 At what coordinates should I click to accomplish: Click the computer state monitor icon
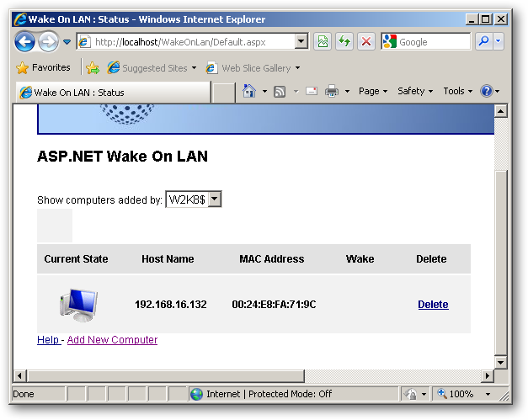click(x=79, y=305)
